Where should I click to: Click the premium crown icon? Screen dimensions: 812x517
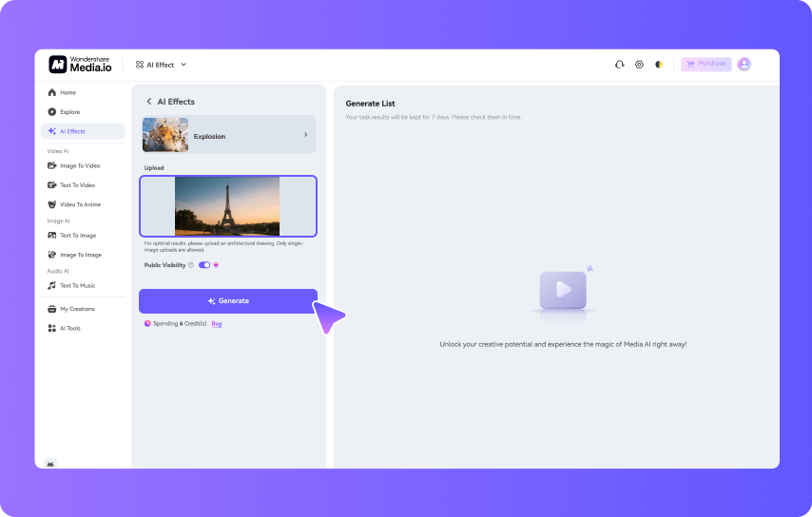tap(216, 265)
